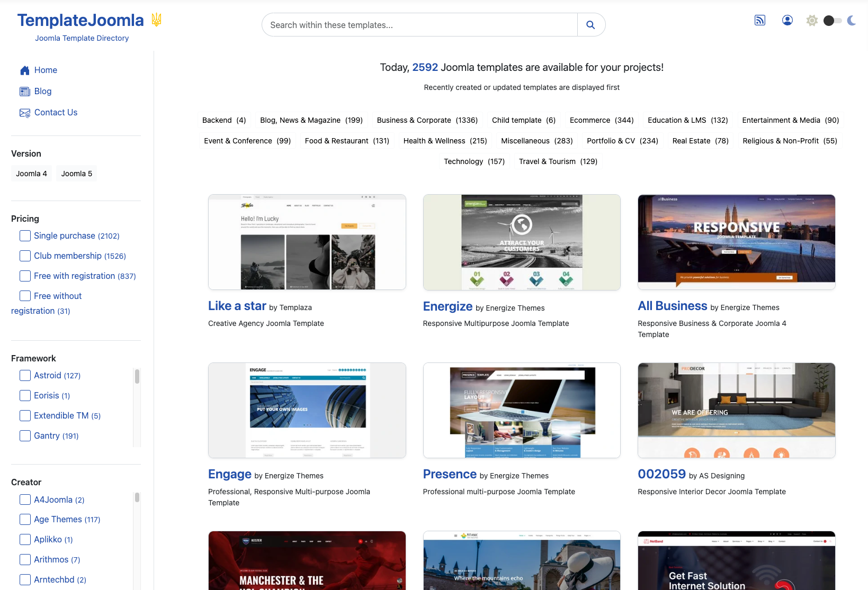Click the TemplateJoomla site logo

pyautogui.click(x=80, y=21)
